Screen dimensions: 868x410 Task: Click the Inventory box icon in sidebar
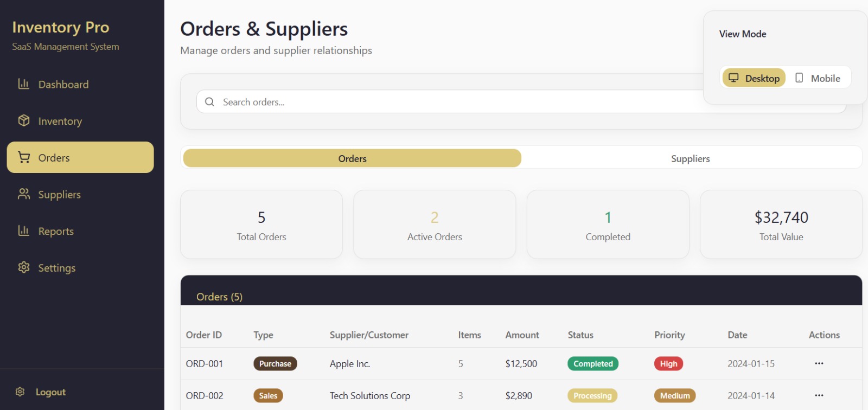click(x=23, y=120)
